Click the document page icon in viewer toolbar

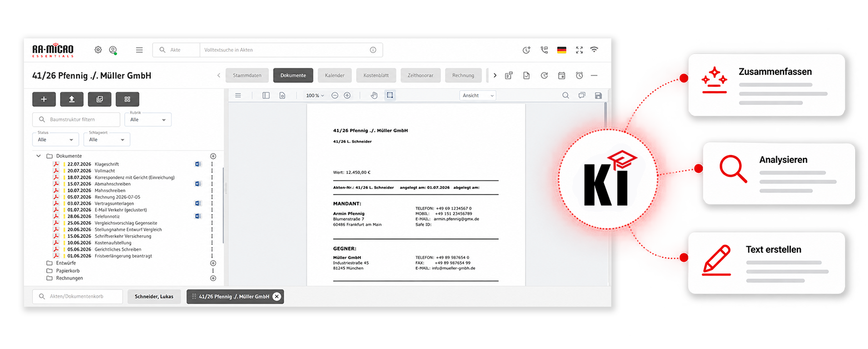point(282,96)
